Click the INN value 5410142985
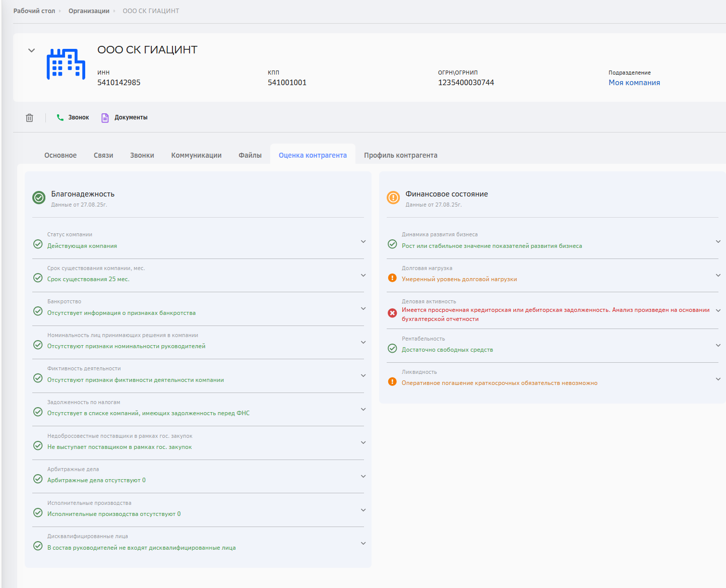Screen dimensions: 726x588 119,83
